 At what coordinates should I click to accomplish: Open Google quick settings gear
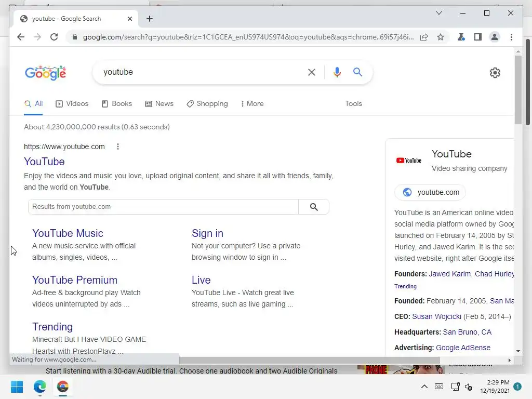point(495,73)
